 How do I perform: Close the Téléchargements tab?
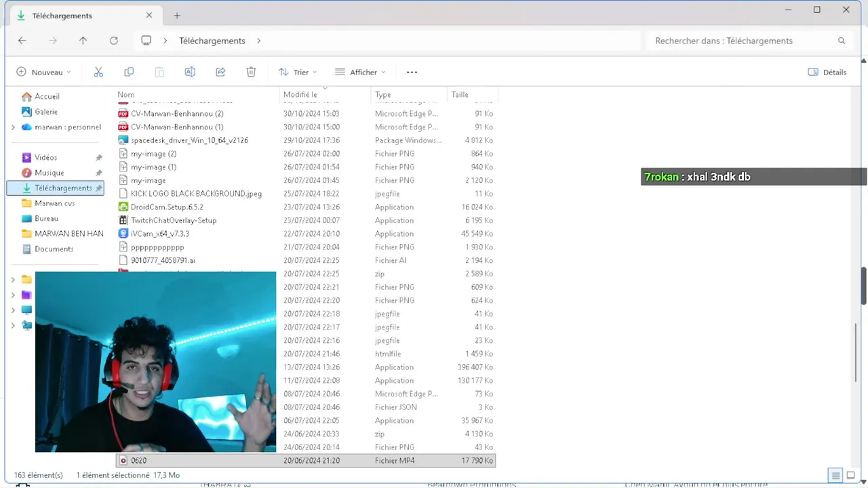tap(149, 16)
